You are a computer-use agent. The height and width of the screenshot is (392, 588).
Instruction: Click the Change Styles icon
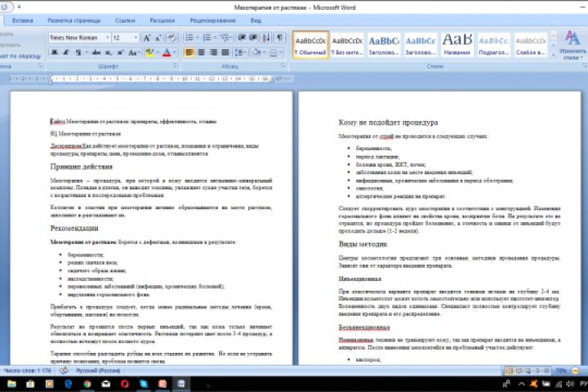pos(572,44)
